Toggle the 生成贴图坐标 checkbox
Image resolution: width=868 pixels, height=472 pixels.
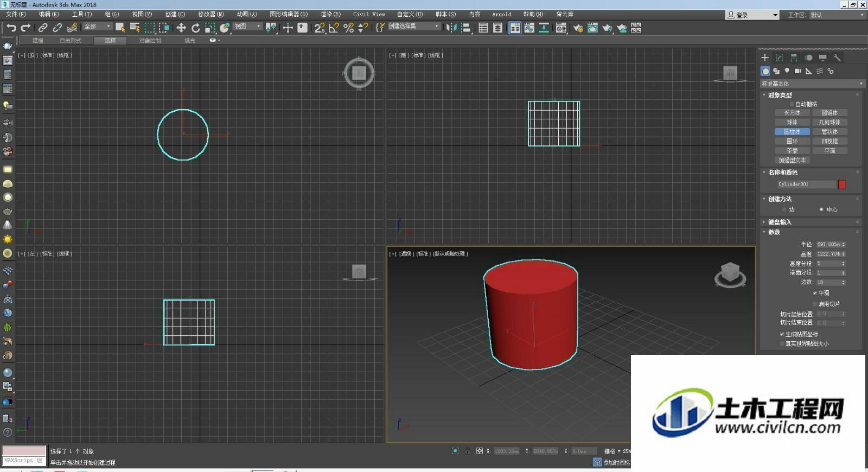tap(782, 334)
